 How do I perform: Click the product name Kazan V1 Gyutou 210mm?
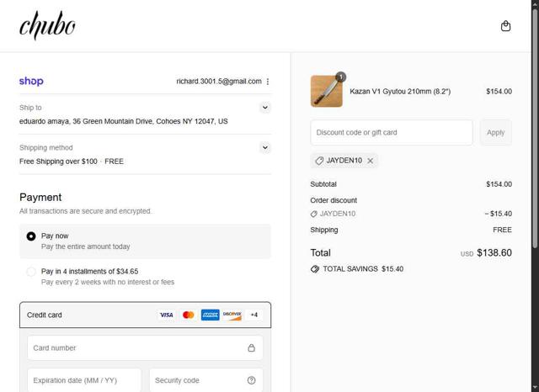click(400, 92)
